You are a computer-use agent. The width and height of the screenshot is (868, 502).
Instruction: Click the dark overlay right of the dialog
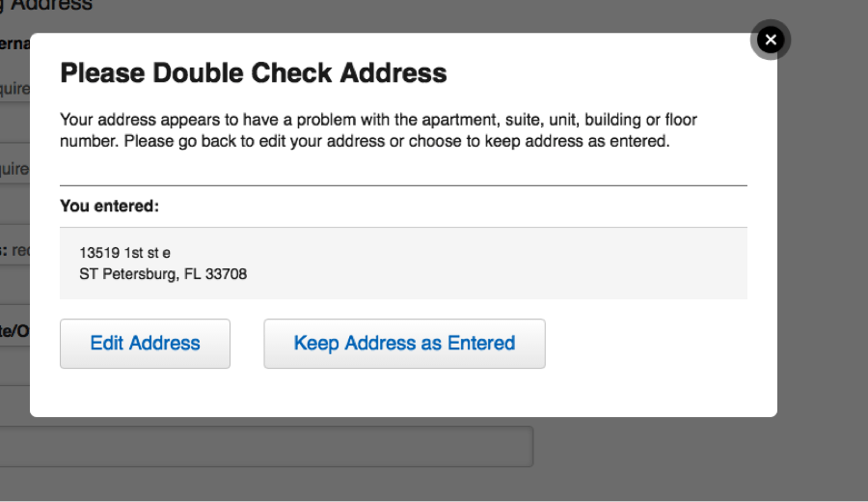[823, 249]
